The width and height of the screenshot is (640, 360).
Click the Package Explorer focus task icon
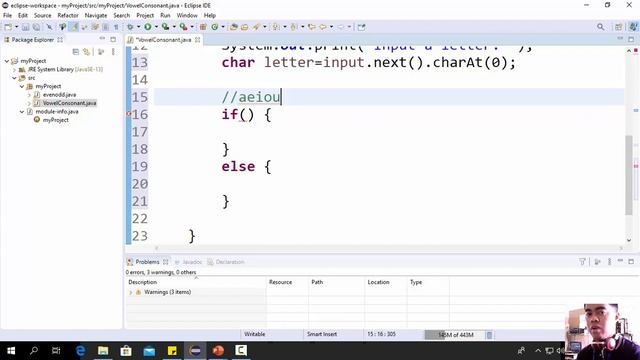pyautogui.click(x=101, y=52)
